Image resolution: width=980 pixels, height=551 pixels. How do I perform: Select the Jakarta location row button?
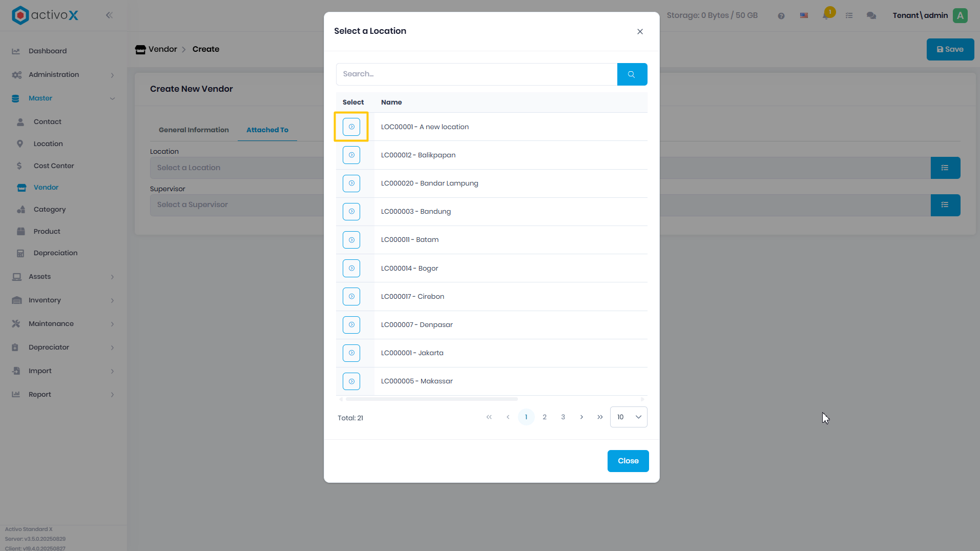click(x=351, y=353)
